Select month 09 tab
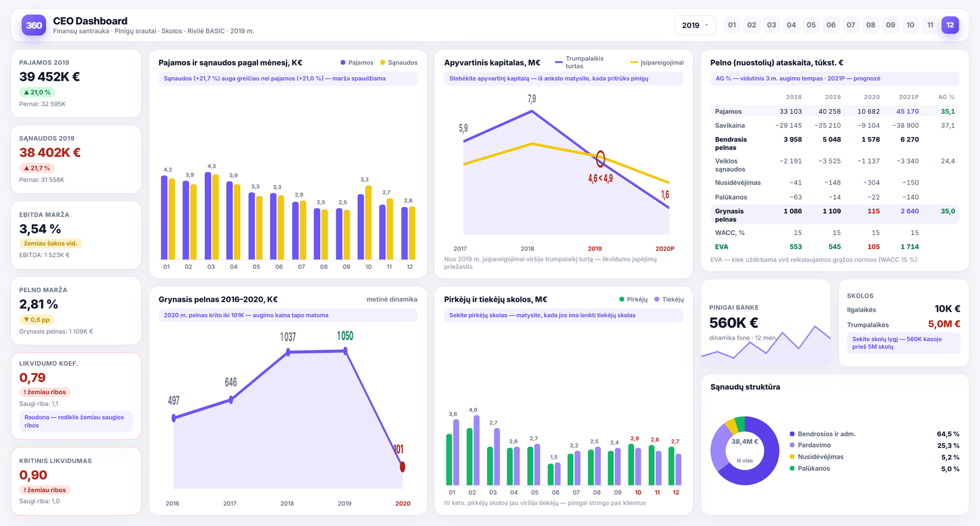This screenshot has width=980, height=526. [x=891, y=25]
